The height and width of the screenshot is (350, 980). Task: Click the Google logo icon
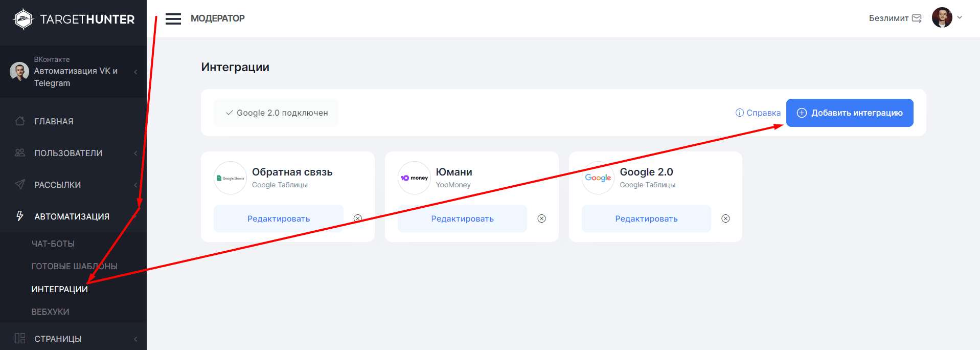(x=598, y=178)
